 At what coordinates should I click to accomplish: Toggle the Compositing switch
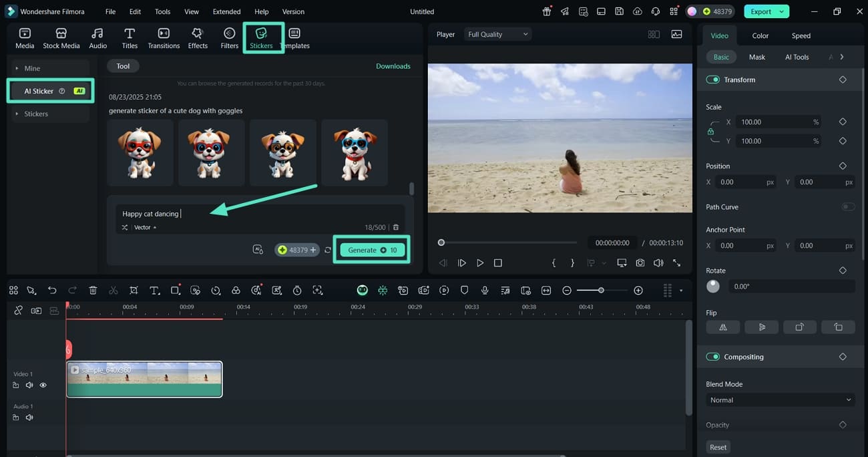pyautogui.click(x=712, y=357)
